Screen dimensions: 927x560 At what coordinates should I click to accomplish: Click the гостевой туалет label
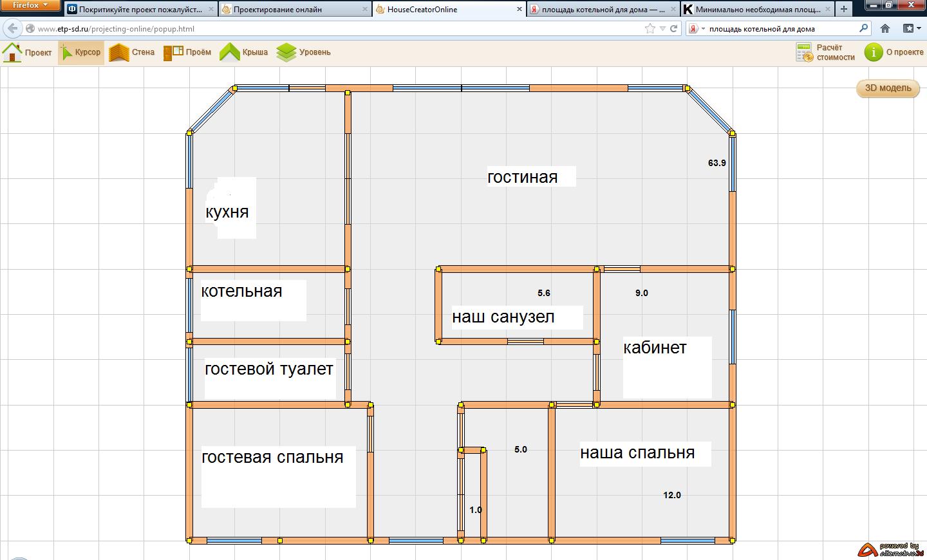click(x=269, y=369)
